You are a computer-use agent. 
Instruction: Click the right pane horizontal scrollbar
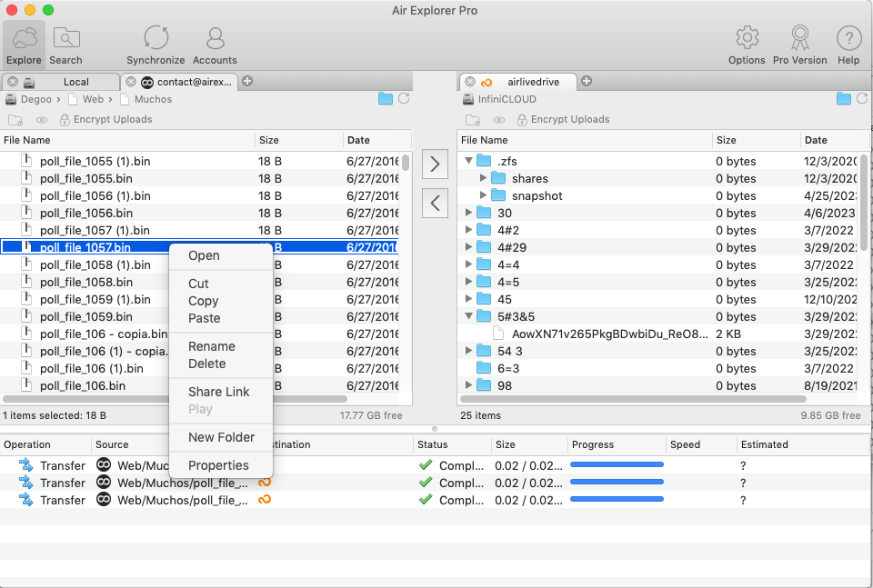[x=634, y=399]
